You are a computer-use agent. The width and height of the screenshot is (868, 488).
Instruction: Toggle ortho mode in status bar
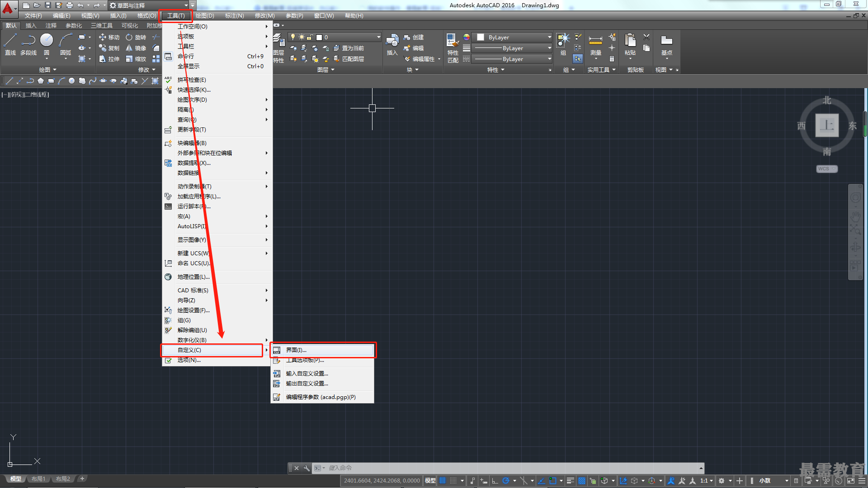coord(495,481)
